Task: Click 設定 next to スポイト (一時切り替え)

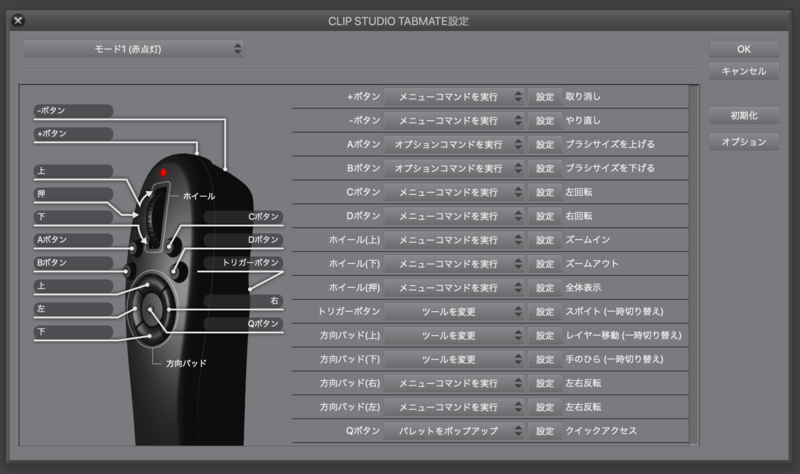Action: (x=544, y=311)
